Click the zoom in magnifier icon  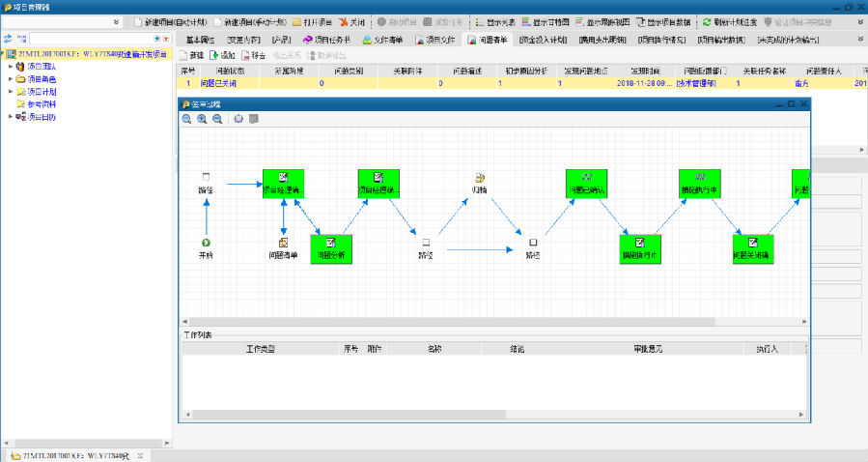(202, 119)
